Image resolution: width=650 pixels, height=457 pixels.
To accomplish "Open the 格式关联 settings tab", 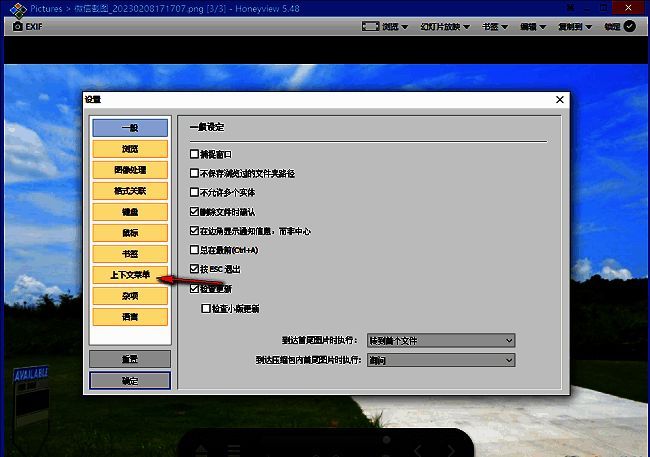I will tap(130, 191).
